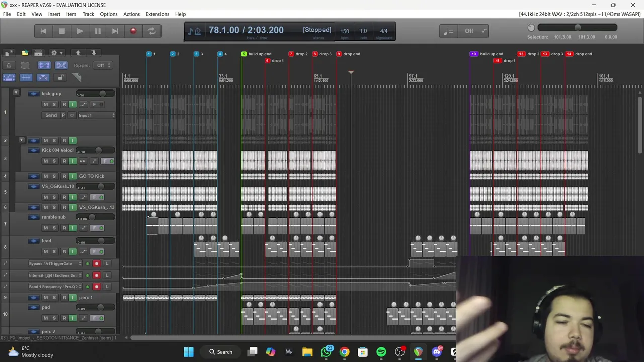Open Spotify from the taskbar
The width and height of the screenshot is (644, 362).
click(x=381, y=352)
